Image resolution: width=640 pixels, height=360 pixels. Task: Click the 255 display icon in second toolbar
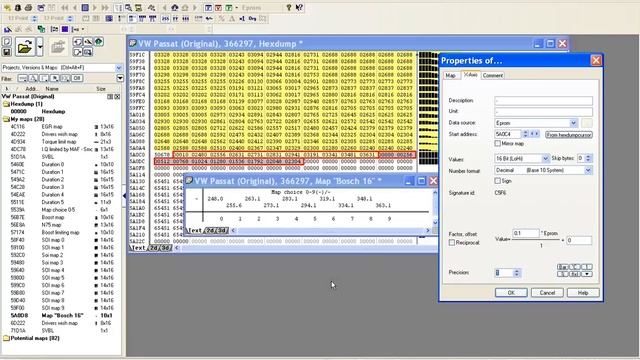tap(165, 18)
